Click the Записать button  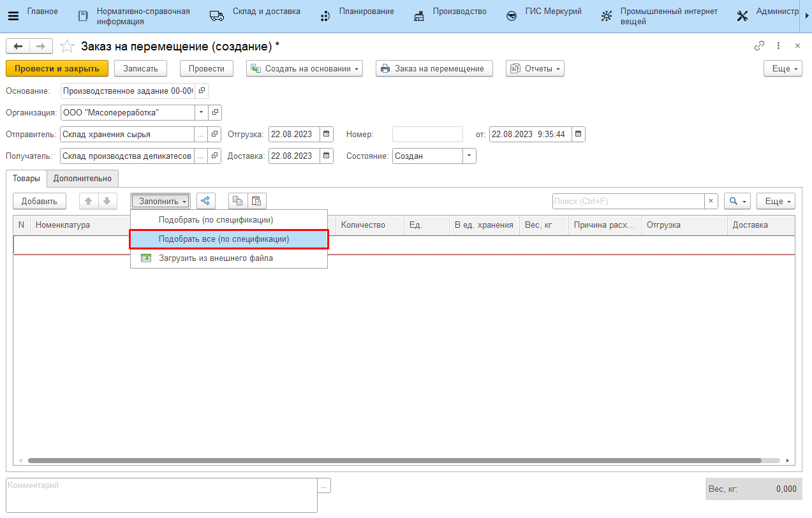[140, 68]
